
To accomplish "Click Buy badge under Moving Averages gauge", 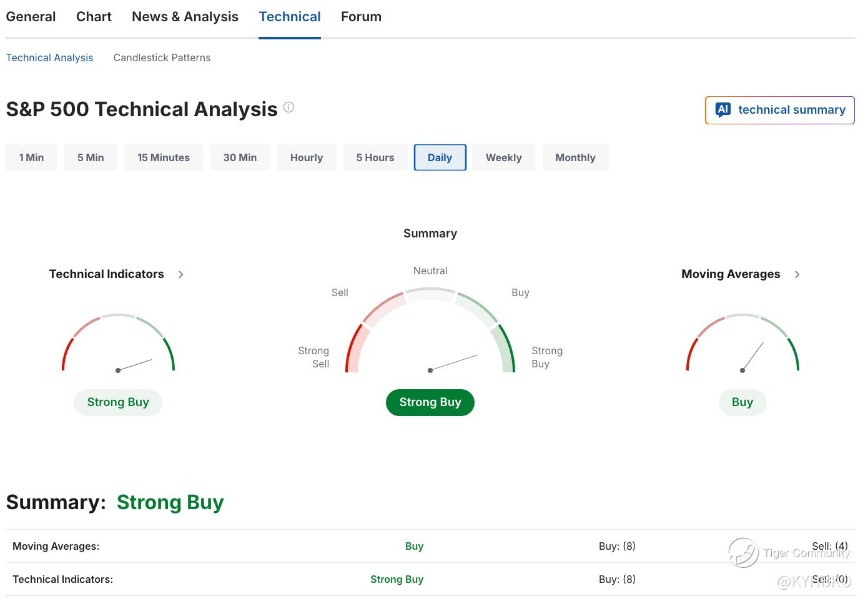I will coord(742,402).
